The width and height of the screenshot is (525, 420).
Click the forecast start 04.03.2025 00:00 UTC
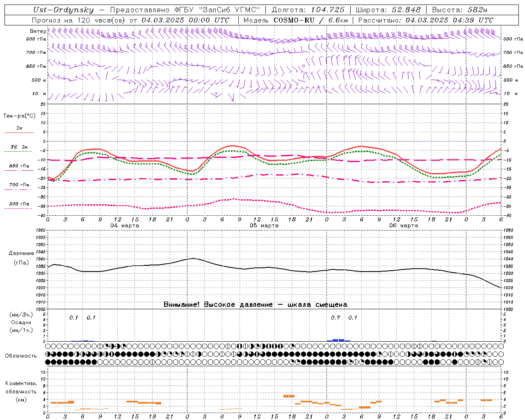click(185, 20)
